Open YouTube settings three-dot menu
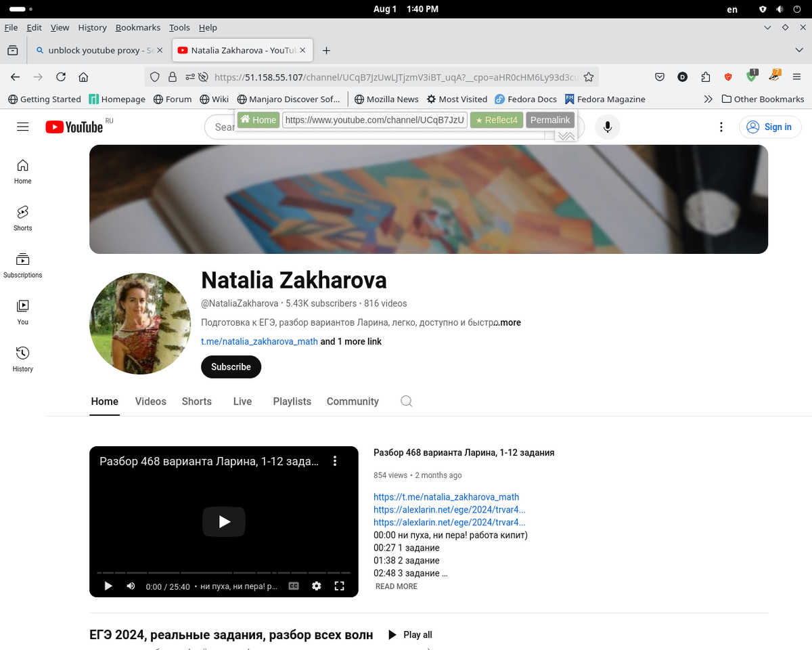 pos(721,127)
